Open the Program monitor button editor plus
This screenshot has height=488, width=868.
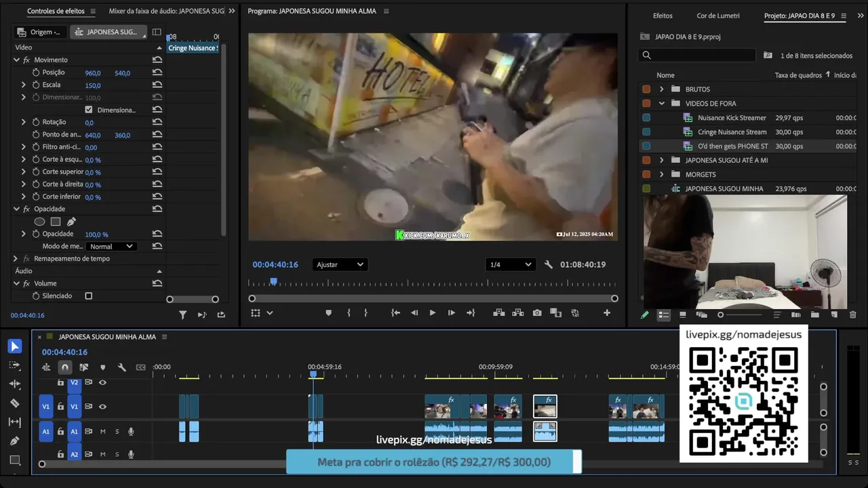pos(607,313)
